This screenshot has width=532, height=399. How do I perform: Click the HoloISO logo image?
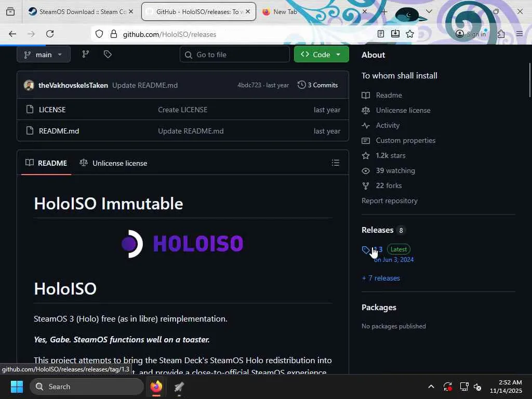[x=182, y=244]
